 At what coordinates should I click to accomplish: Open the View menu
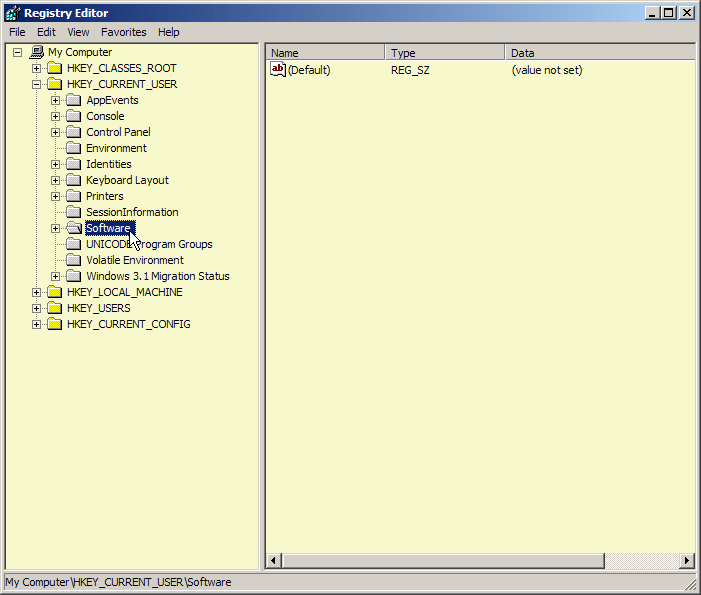tap(78, 32)
